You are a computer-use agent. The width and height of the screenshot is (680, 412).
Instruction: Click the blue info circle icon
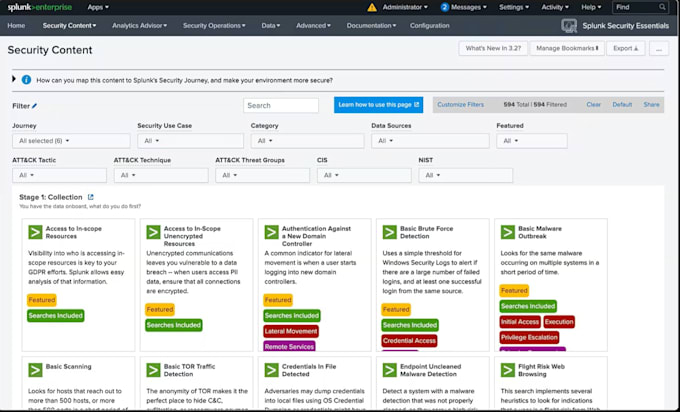pos(26,80)
